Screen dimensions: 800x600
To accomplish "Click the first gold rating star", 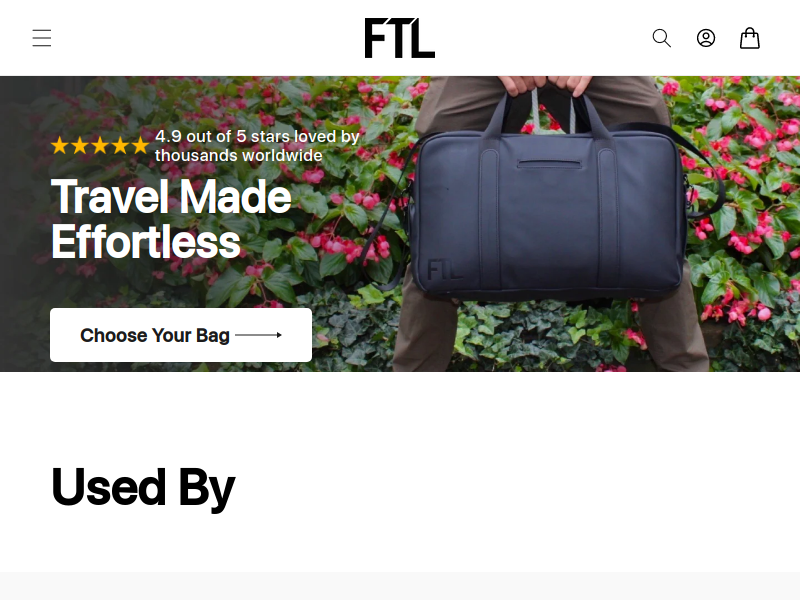I will point(60,146).
